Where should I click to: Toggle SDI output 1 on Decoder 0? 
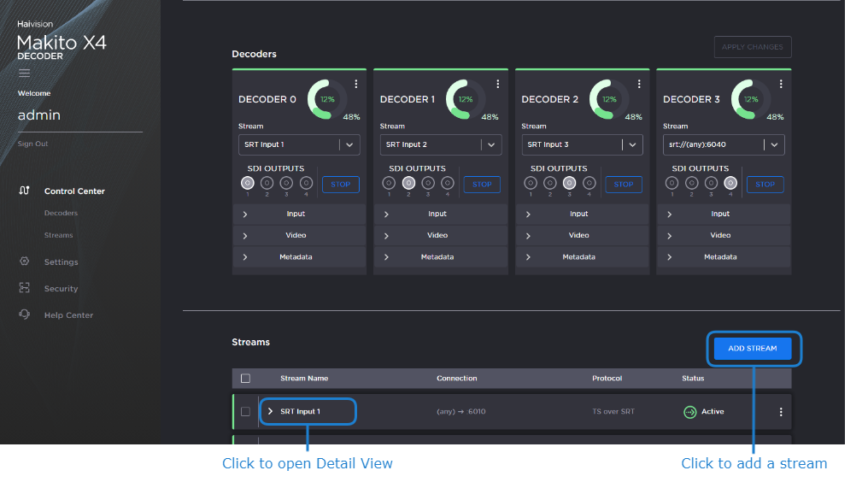coord(247,183)
